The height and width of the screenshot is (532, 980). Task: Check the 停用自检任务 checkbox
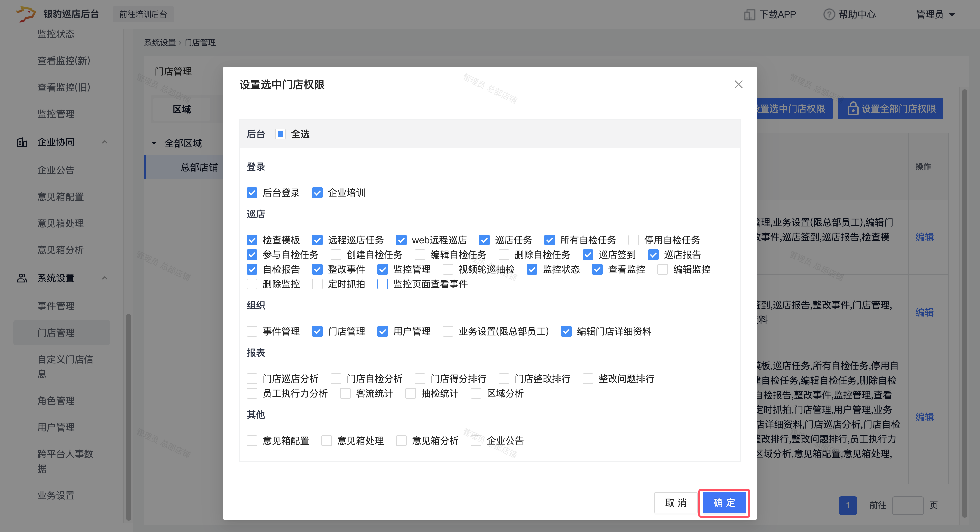click(x=633, y=240)
